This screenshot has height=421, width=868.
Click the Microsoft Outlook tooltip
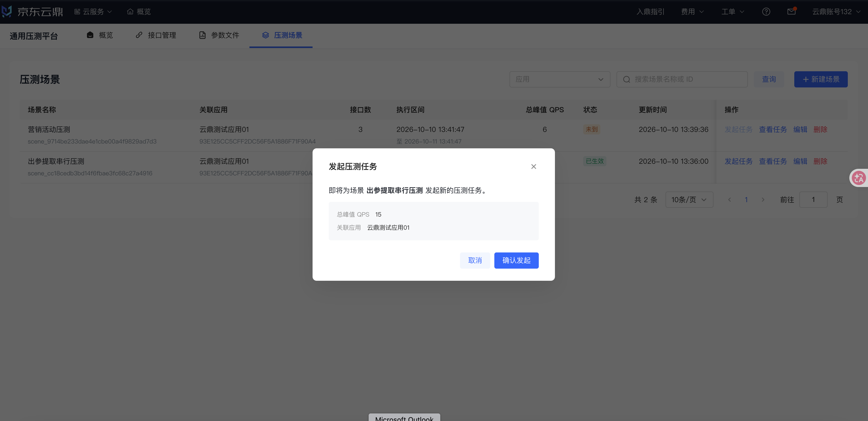tap(404, 418)
